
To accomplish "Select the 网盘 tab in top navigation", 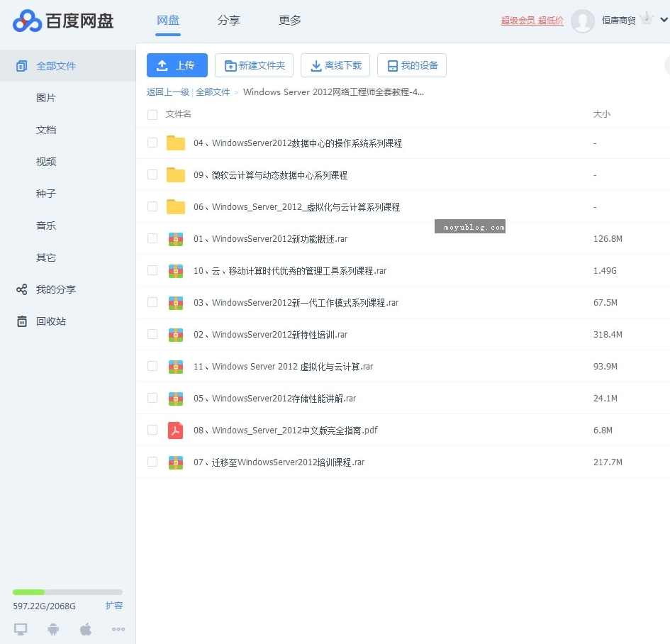I will tap(168, 21).
